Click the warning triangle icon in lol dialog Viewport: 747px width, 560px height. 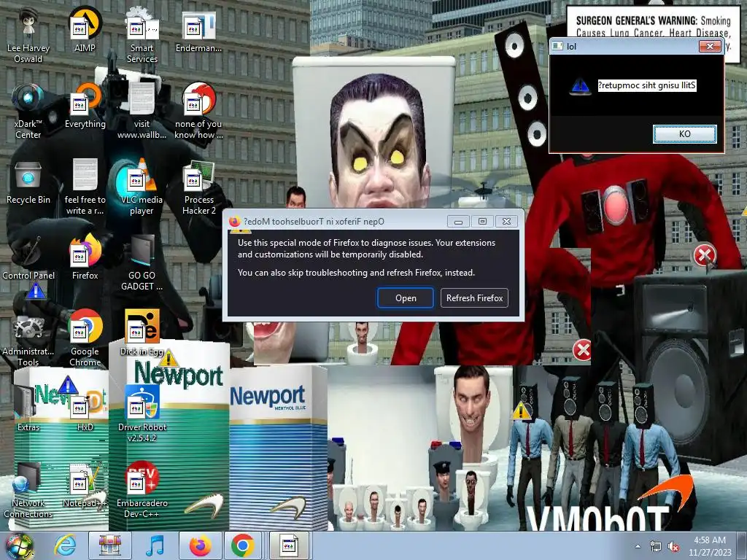click(x=580, y=86)
